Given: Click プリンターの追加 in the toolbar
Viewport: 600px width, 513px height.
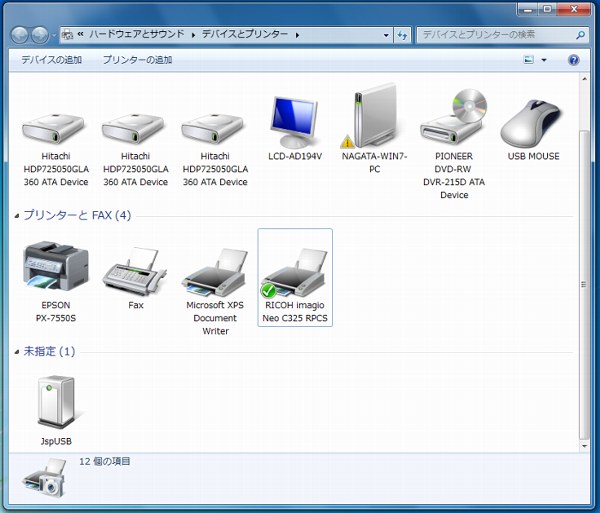Looking at the screenshot, I should tap(137, 60).
